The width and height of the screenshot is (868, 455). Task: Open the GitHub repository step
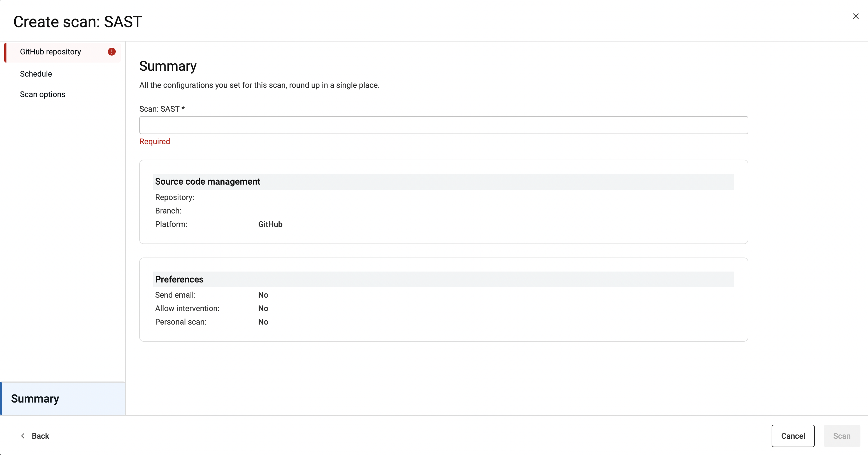[x=50, y=52]
